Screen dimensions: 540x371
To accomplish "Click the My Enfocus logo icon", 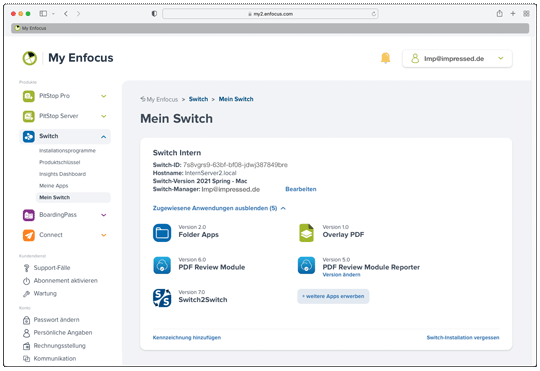I will pyautogui.click(x=30, y=58).
